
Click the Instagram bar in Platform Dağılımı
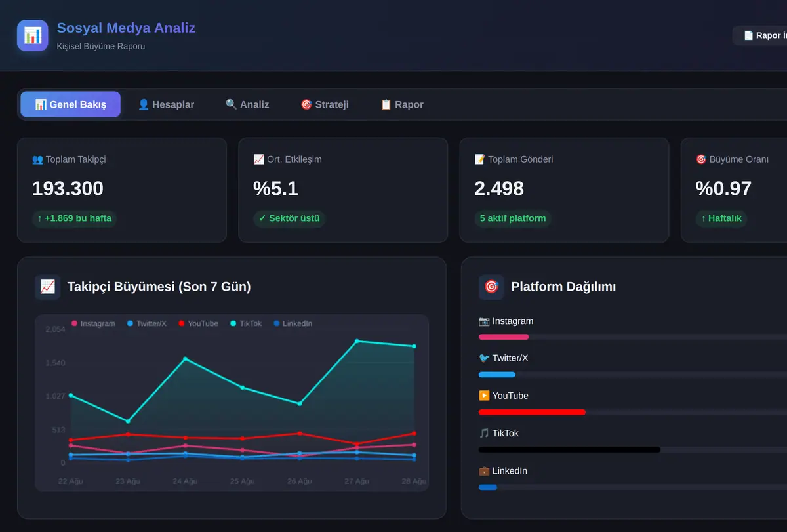[x=504, y=337]
